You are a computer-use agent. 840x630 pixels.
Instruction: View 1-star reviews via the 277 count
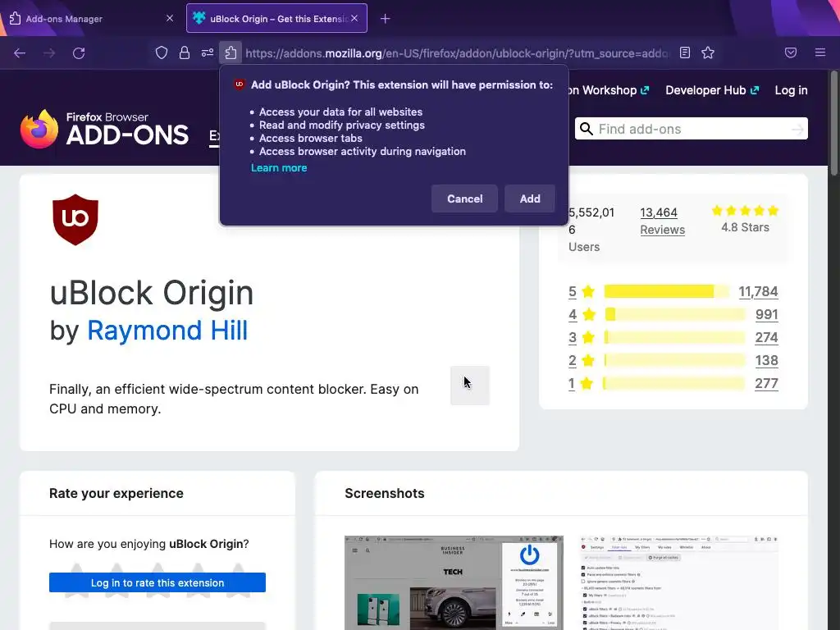pos(767,384)
